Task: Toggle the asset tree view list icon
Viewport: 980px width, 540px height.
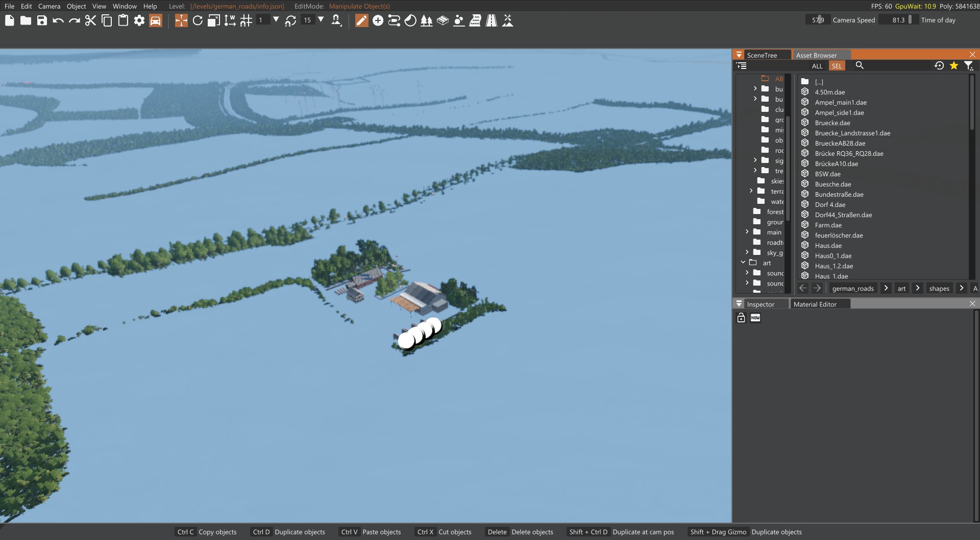Action: [742, 65]
